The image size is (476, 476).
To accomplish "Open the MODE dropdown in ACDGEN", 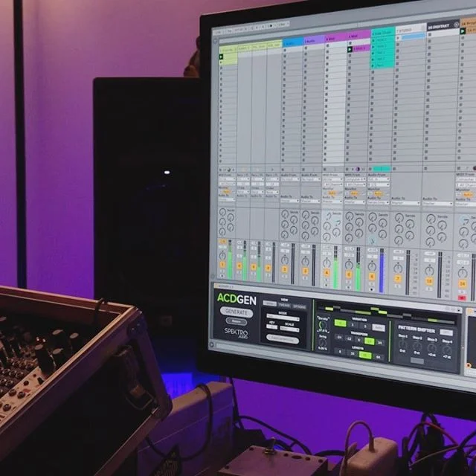I will point(283,318).
